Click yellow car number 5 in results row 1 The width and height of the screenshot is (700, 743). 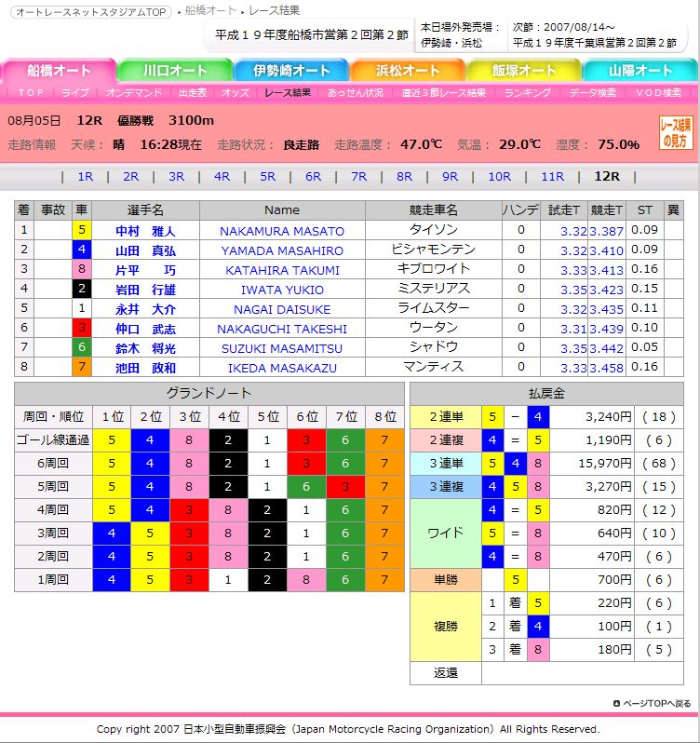pyautogui.click(x=82, y=230)
